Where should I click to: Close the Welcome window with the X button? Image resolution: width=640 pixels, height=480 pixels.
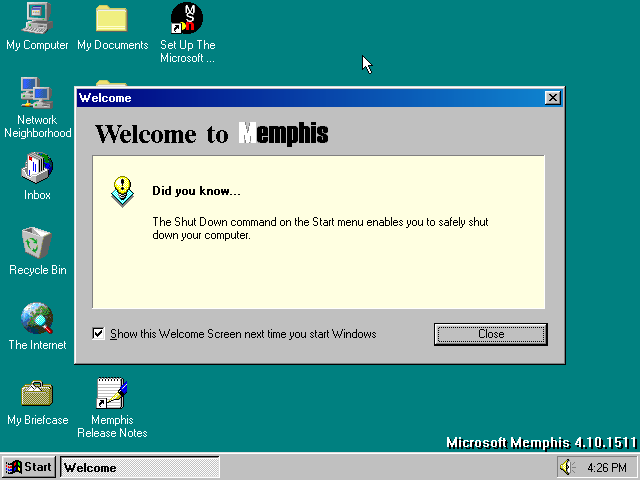click(x=553, y=98)
